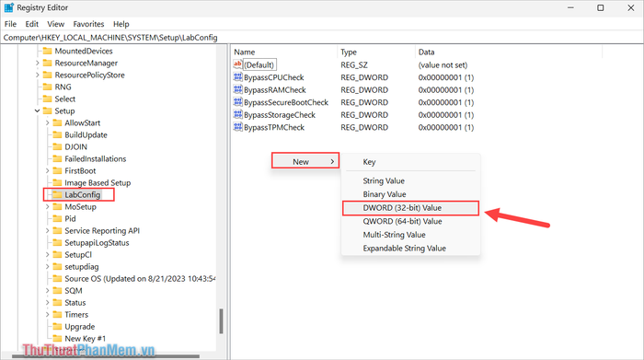Click the Image Based Setup folder icon
This screenshot has width=644, height=360.
(x=57, y=182)
